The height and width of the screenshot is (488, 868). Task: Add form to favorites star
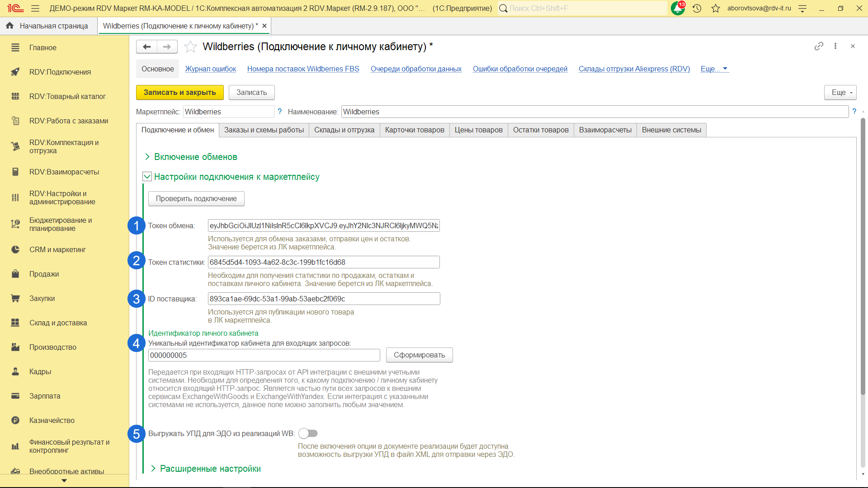191,47
